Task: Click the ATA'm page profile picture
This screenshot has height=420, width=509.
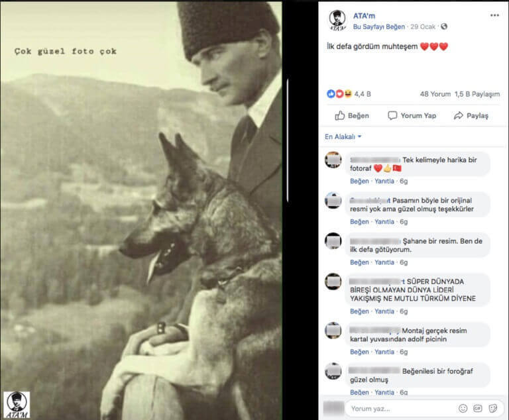Action: pos(337,20)
